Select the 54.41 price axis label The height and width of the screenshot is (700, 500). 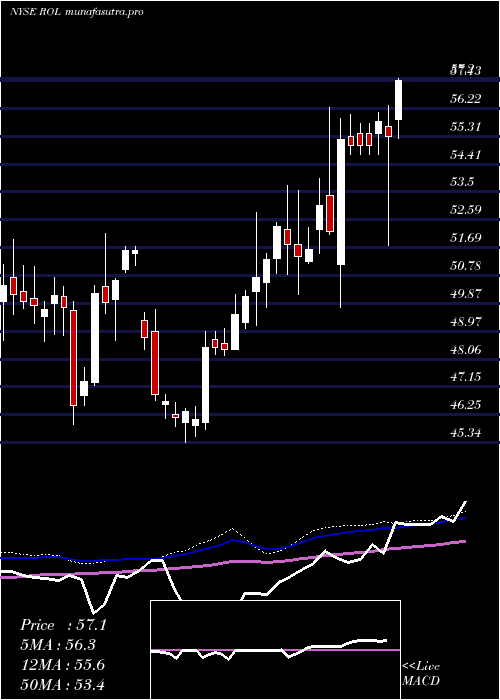pos(466,155)
